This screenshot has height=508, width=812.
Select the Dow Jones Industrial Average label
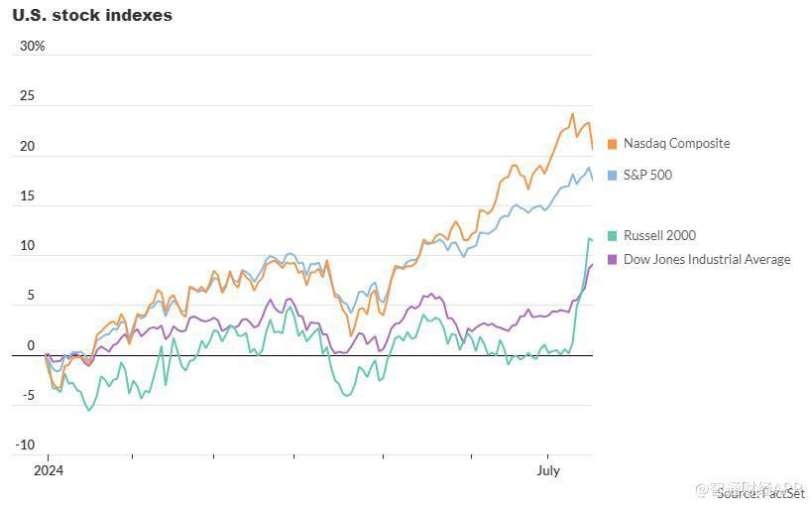pyautogui.click(x=707, y=260)
